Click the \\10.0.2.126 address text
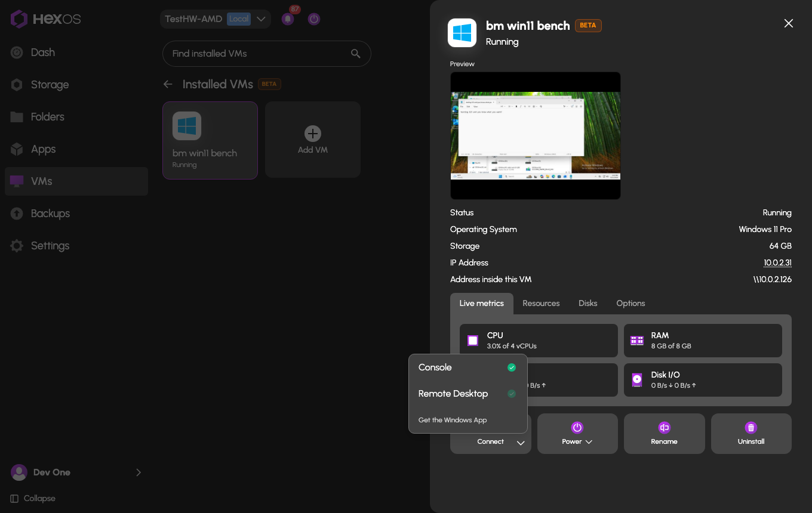Screen dimensions: 812x513 click(x=773, y=279)
